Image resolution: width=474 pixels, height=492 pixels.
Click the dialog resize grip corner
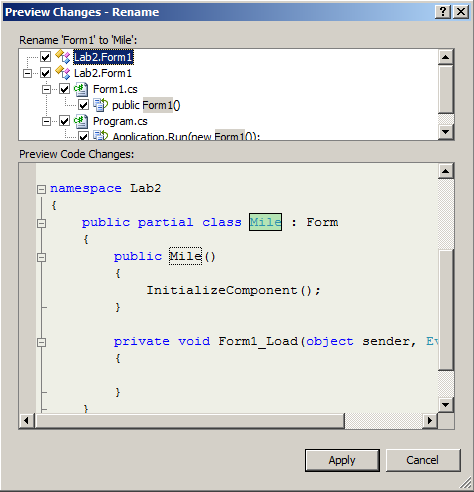click(x=466, y=484)
